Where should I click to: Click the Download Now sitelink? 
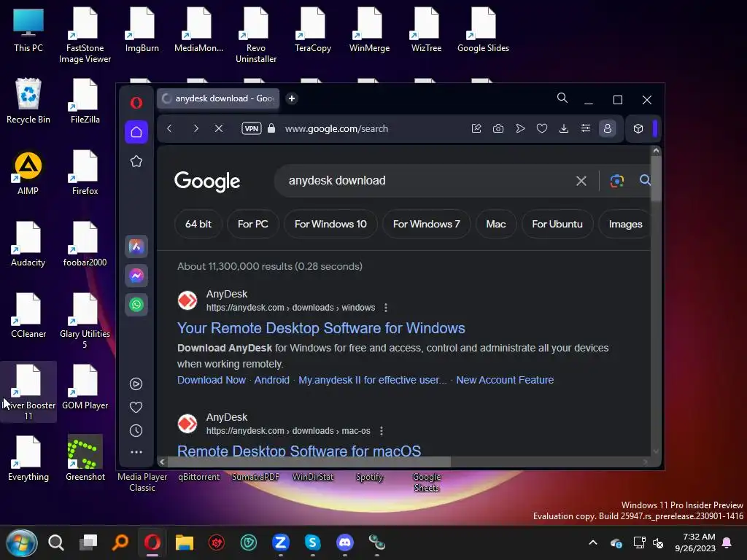(212, 380)
